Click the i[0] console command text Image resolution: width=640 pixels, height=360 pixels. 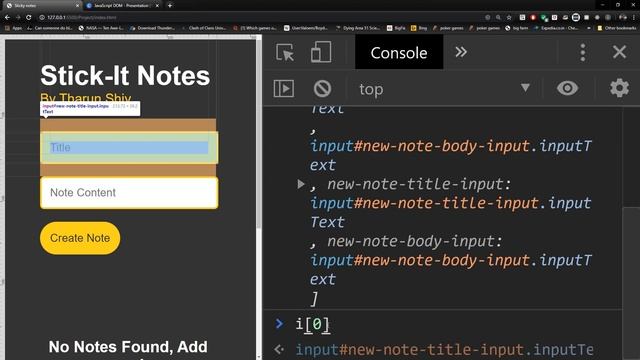pos(313,324)
